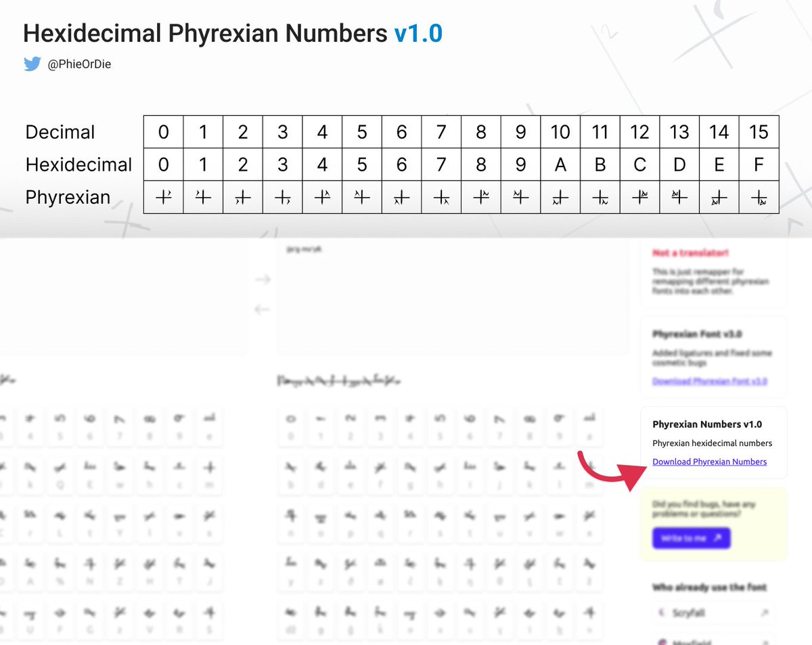Click decimal cell 10
Image resolution: width=812 pixels, height=645 pixels.
pos(560,132)
